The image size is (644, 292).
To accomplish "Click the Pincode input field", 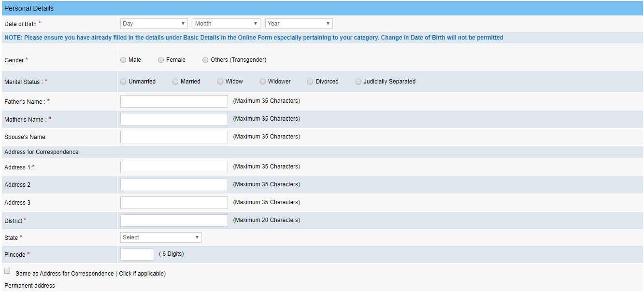I will coord(137,254).
